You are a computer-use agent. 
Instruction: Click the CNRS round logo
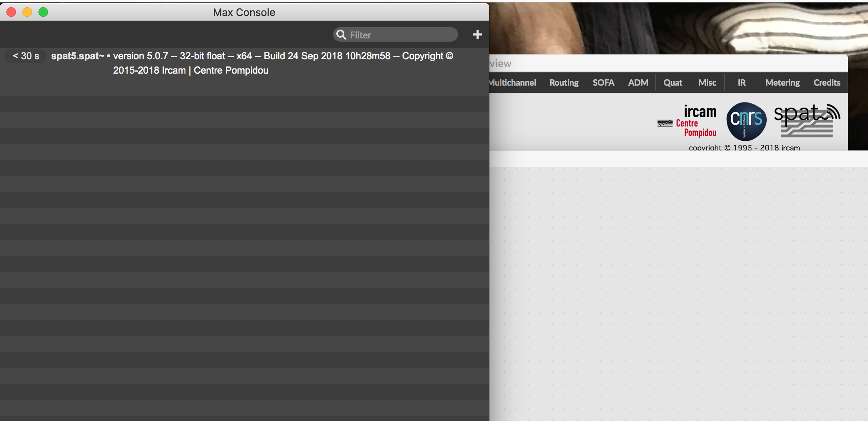tap(746, 121)
